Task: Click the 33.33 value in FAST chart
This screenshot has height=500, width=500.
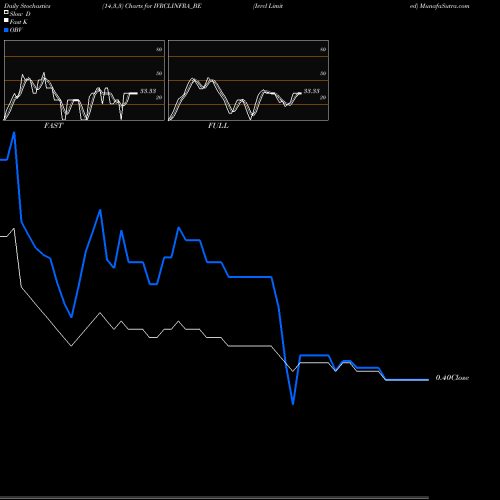Action: [x=148, y=91]
